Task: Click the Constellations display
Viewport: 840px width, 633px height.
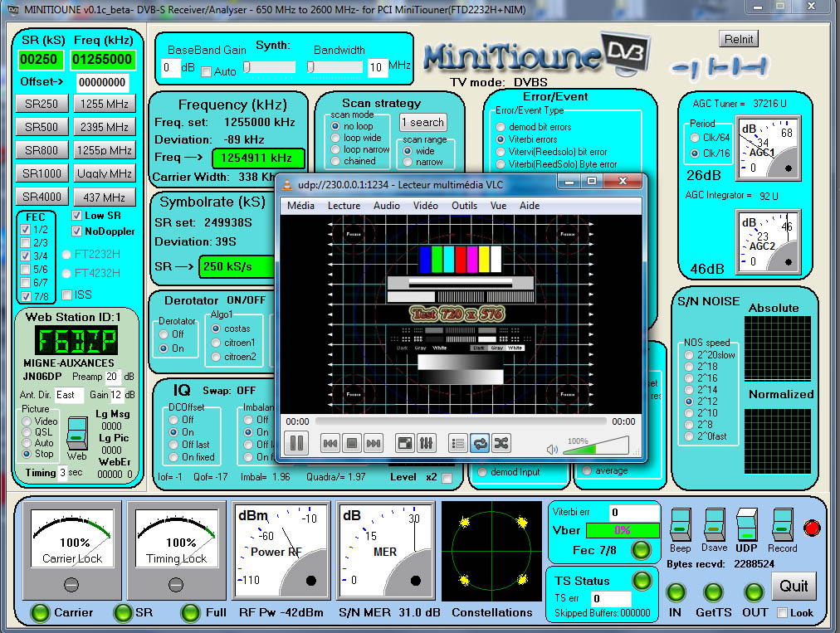Action: tap(491, 551)
